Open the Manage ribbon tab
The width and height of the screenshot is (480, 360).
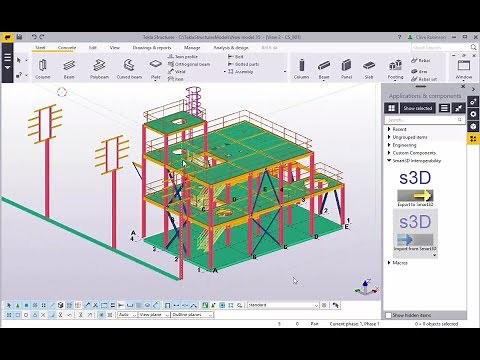[x=192, y=47]
